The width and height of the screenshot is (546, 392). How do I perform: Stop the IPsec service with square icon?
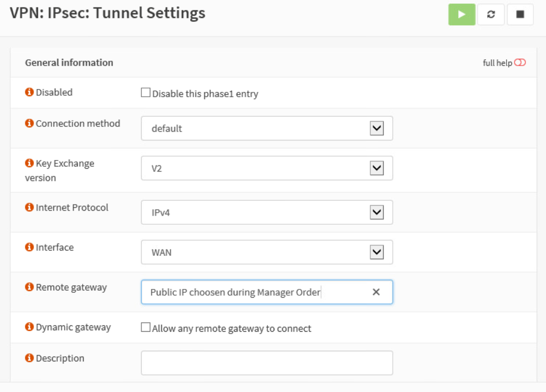pyautogui.click(x=520, y=14)
